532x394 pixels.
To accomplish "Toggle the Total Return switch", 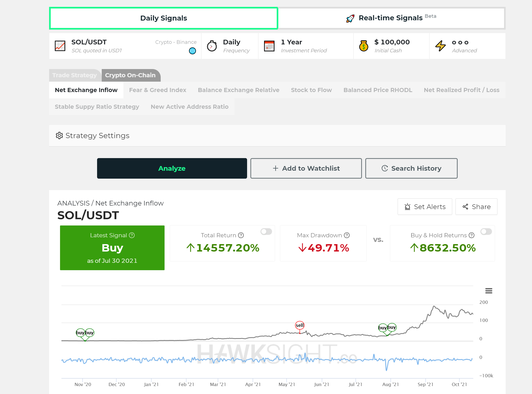I will coord(266,232).
